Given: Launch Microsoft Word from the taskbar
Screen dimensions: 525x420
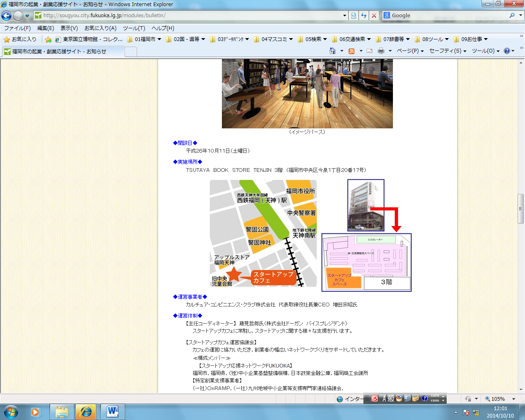Looking at the screenshot, I should pos(112,411).
